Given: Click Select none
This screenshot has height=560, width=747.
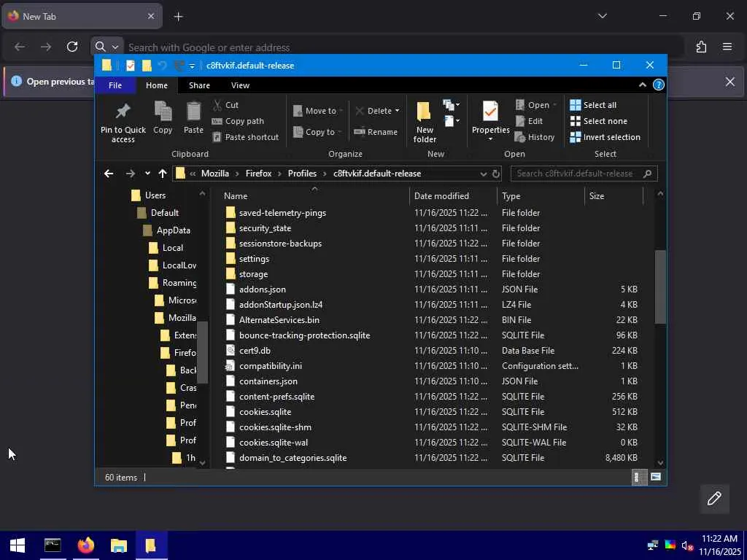Looking at the screenshot, I should pos(598,121).
